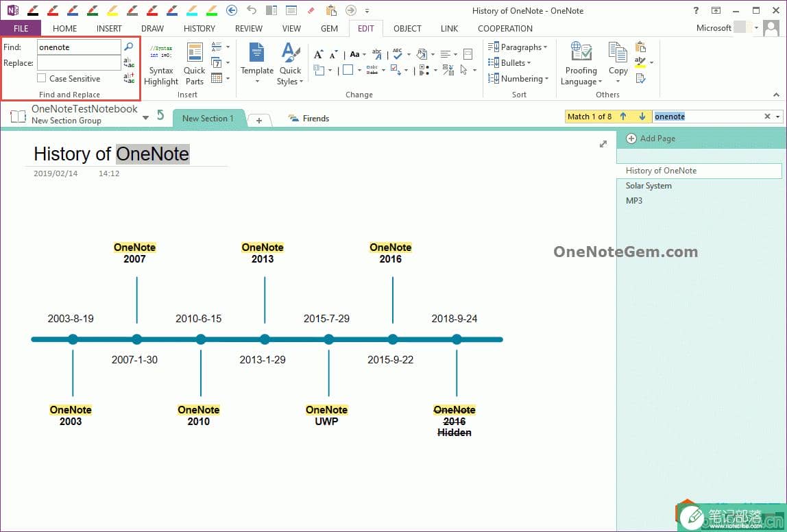Select the New Section 1 tab

[208, 119]
